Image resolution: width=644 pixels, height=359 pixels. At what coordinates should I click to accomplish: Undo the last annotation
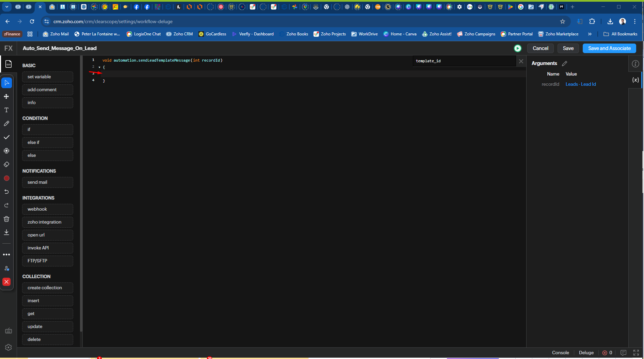tap(6, 192)
